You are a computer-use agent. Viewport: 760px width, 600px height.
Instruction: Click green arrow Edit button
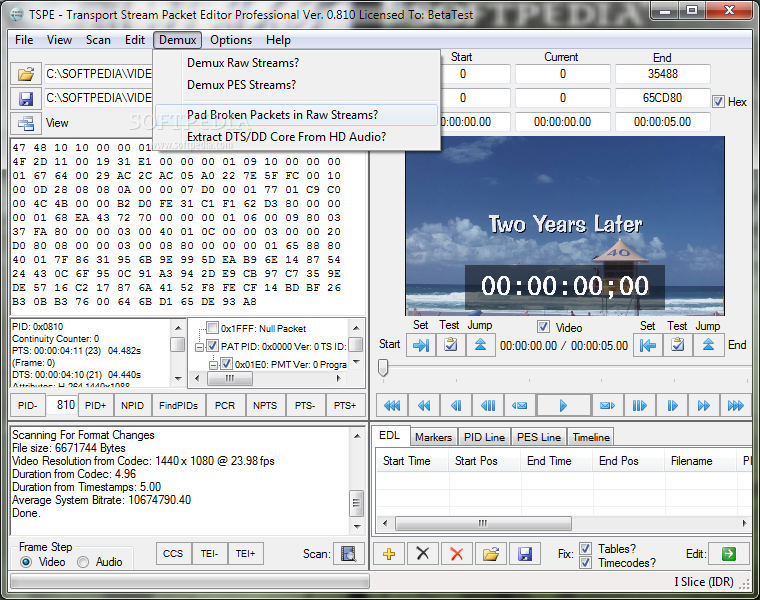(x=729, y=553)
